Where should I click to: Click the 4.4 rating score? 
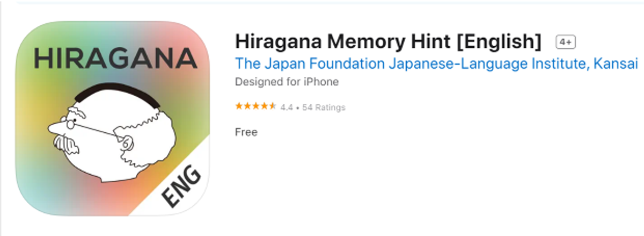286,108
